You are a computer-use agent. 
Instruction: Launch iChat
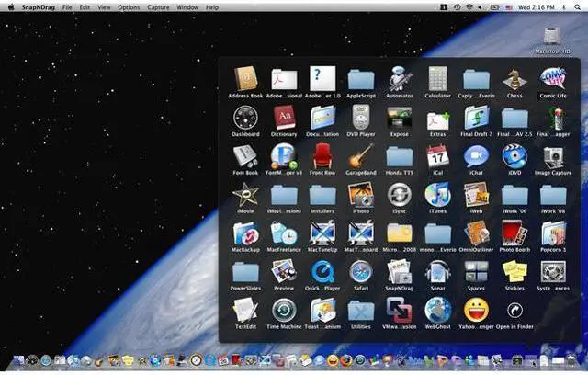(x=476, y=156)
